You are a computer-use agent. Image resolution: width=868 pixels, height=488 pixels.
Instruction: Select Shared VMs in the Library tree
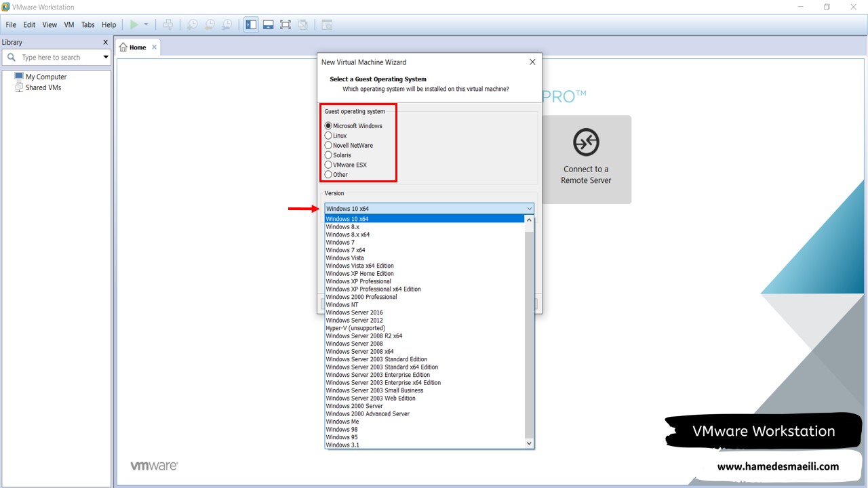tap(43, 87)
